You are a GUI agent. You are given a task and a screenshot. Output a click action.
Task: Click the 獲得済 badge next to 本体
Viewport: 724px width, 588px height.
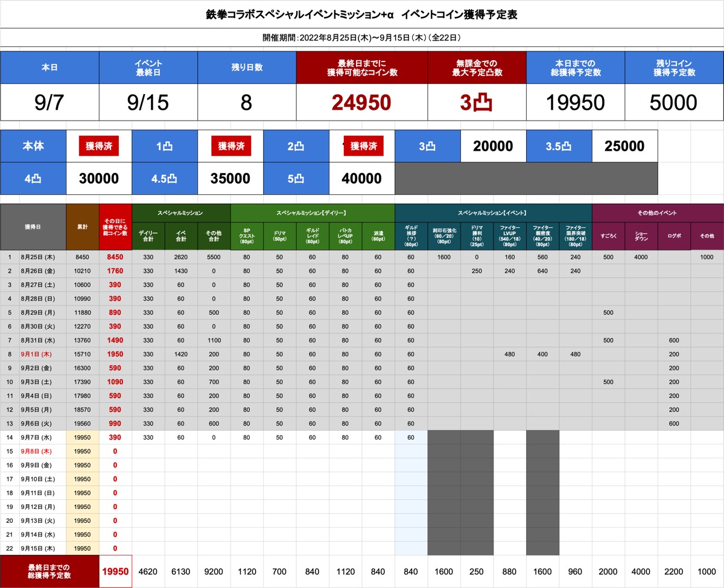coord(98,146)
